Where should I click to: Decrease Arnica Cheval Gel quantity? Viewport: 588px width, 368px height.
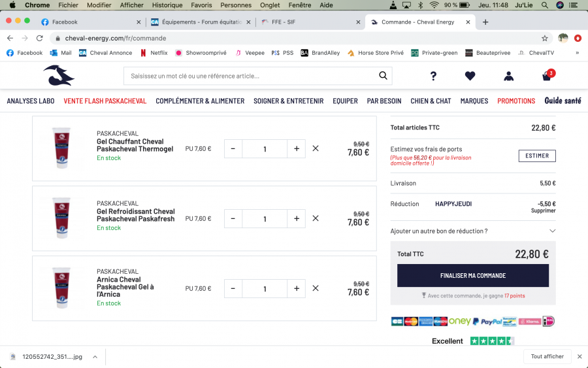233,288
